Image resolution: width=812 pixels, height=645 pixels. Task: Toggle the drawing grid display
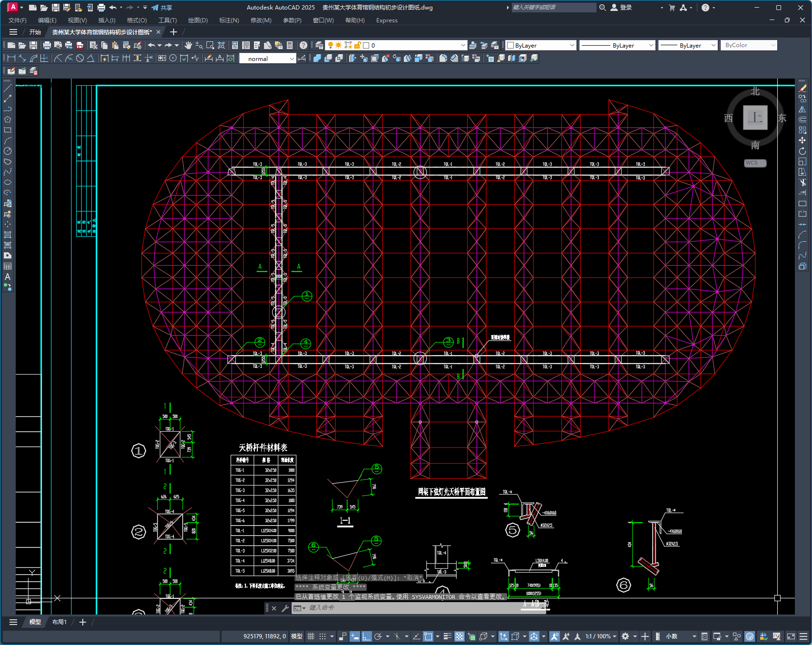point(311,636)
